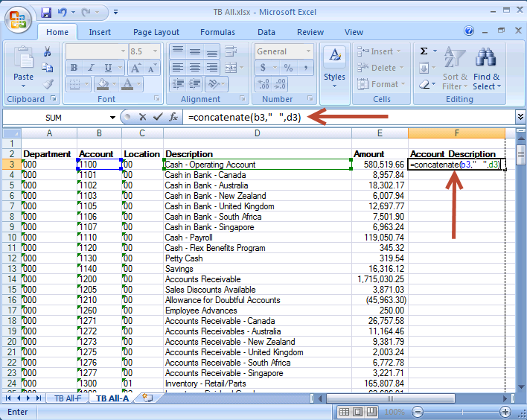Toggle Wrap Text for cells
Image resolution: width=527 pixels, height=420 pixels.
pyautogui.click(x=231, y=51)
